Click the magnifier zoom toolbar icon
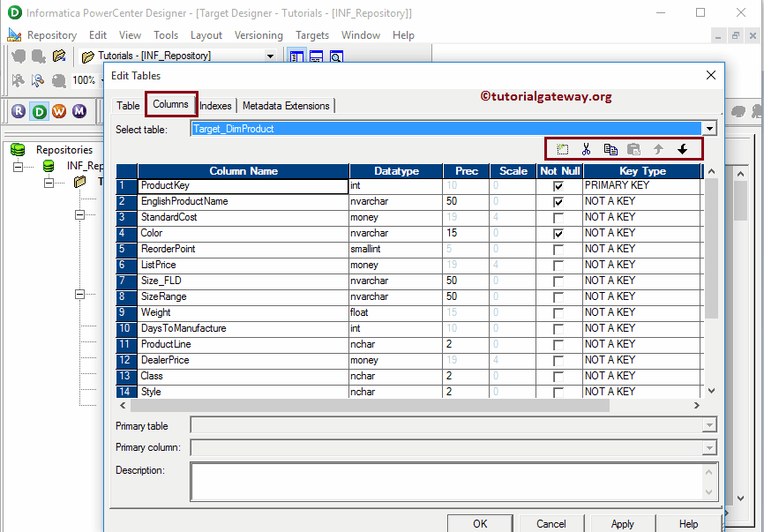The image size is (764, 532). (x=336, y=56)
